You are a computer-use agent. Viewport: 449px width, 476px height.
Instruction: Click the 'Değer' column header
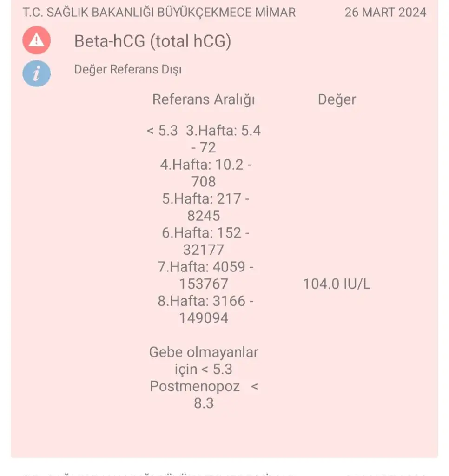337,99
